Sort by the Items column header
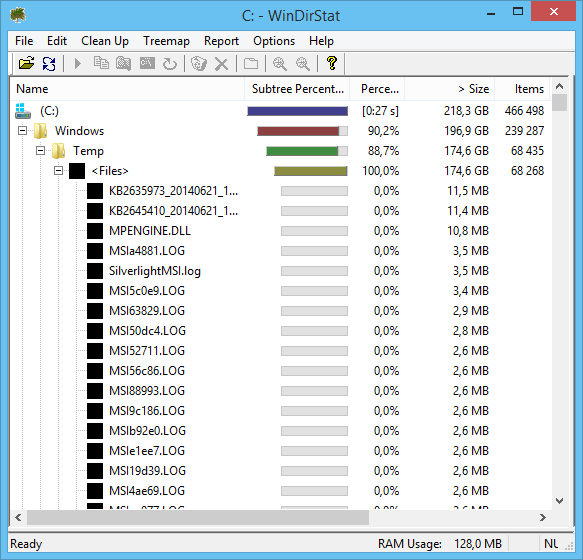The image size is (583, 560). pos(522,89)
